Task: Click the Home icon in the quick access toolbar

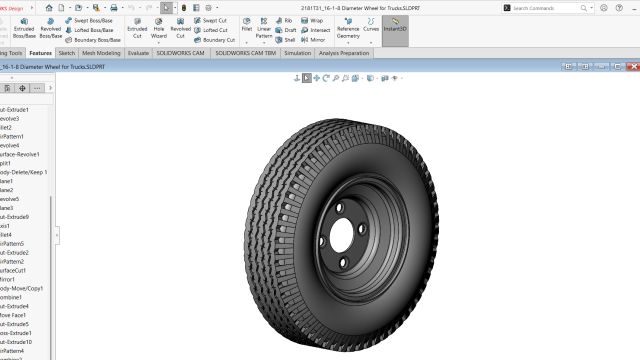Action: [x=49, y=8]
